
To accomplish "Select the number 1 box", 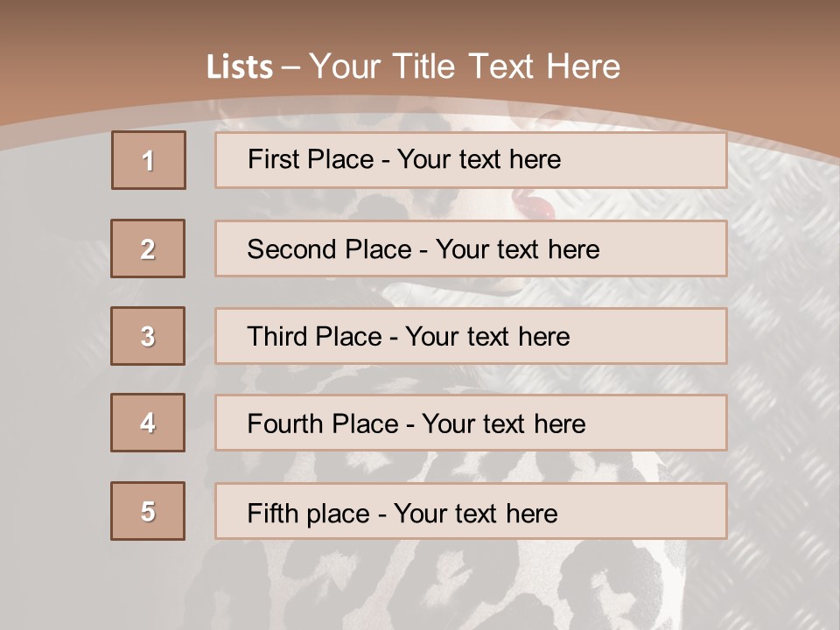I will click(x=149, y=160).
